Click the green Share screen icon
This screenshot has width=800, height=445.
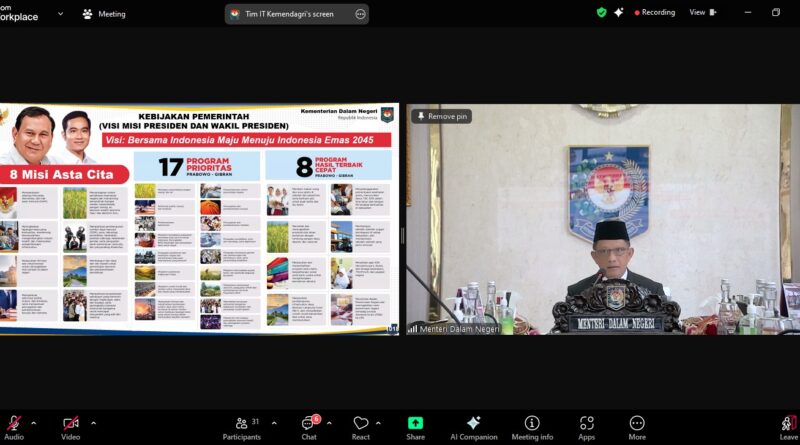[x=415, y=424]
